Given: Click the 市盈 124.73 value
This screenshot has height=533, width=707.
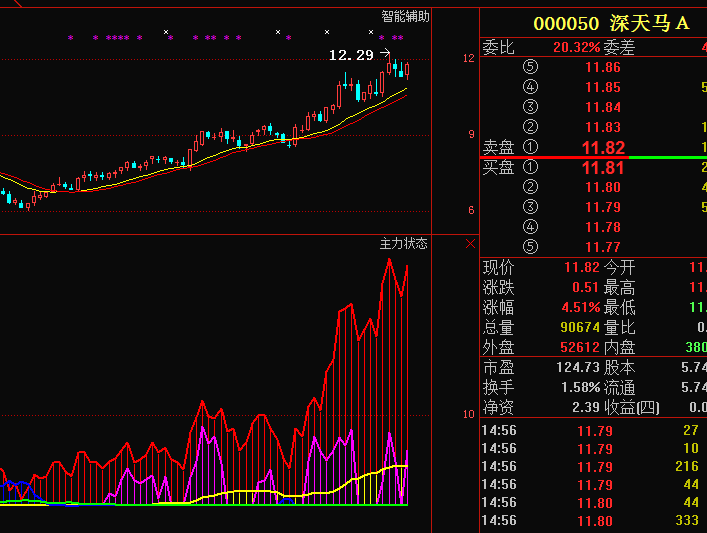Looking at the screenshot, I should [x=578, y=367].
